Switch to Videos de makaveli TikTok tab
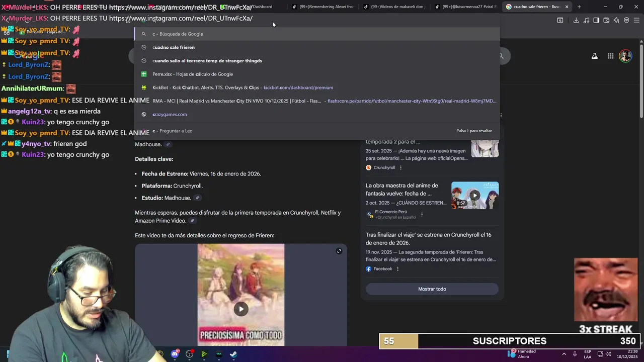The height and width of the screenshot is (362, 644). point(395,7)
